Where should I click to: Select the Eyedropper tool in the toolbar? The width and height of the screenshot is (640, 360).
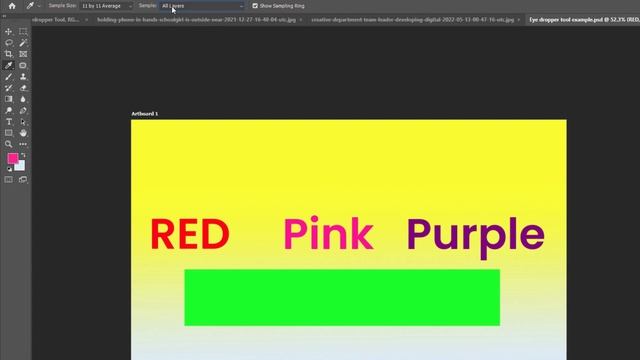(9, 65)
